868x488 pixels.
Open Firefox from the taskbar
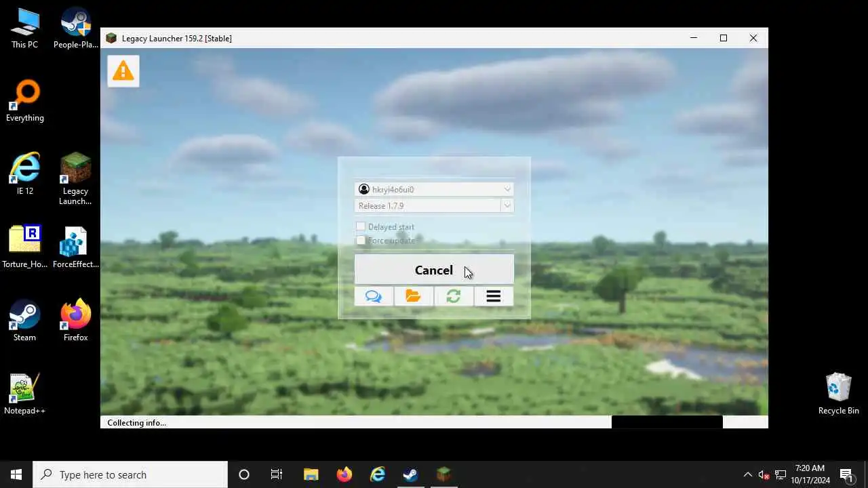click(x=344, y=474)
